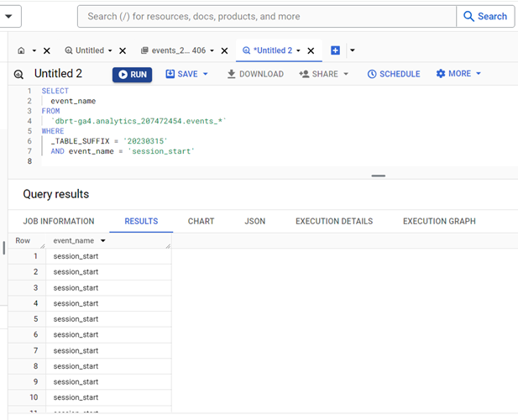Click the blue Search button
Screen dimensions: 518x420
coord(485,16)
